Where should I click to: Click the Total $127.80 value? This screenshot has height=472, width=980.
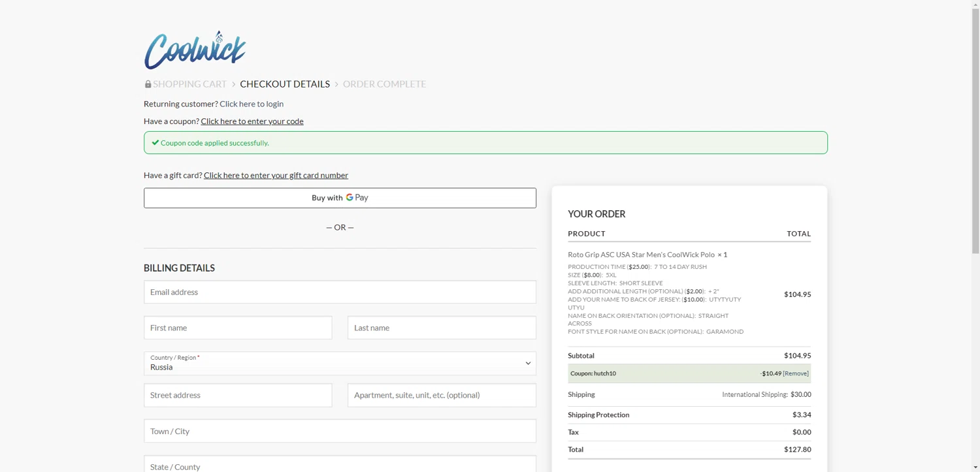click(x=797, y=449)
